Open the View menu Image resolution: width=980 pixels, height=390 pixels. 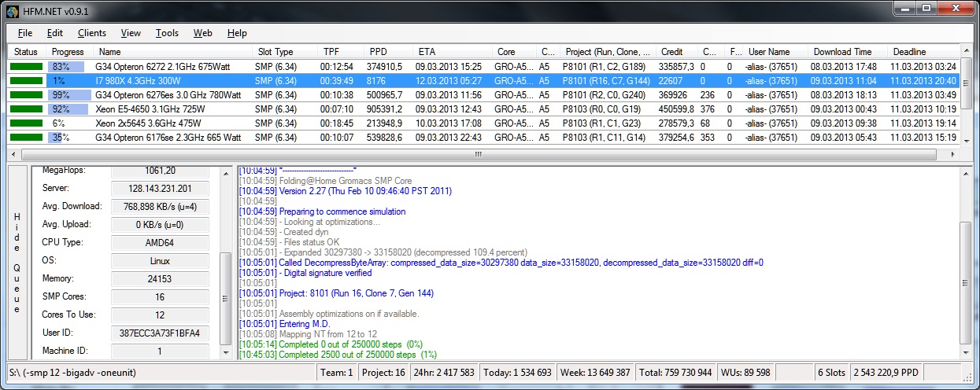pos(131,33)
